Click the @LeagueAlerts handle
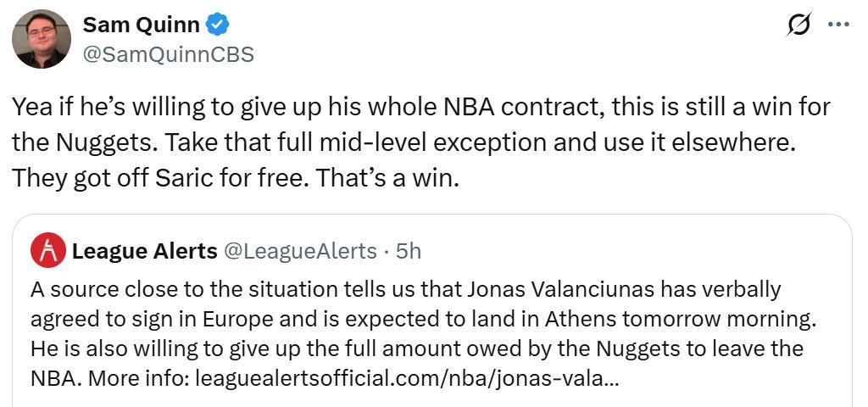Image resolution: width=868 pixels, height=407 pixels. click(299, 251)
